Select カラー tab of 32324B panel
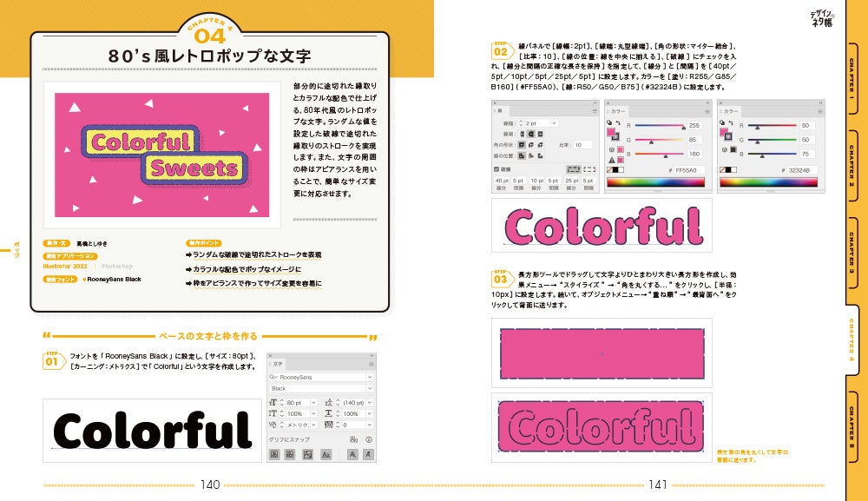868x501 pixels. [731, 111]
